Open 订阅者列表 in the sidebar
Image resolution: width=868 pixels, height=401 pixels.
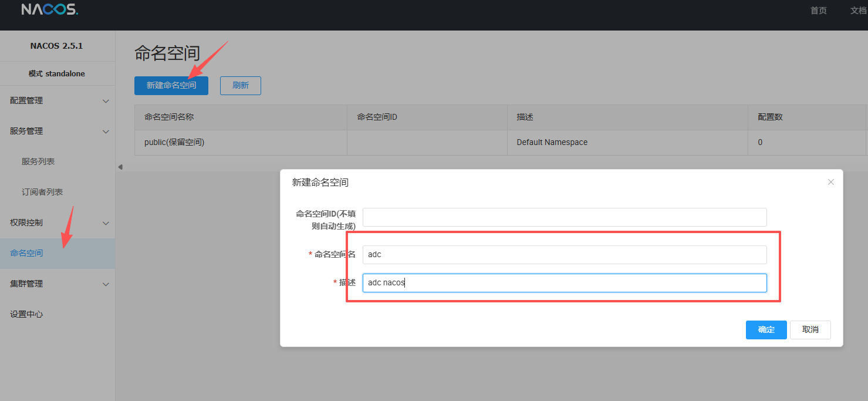click(42, 192)
